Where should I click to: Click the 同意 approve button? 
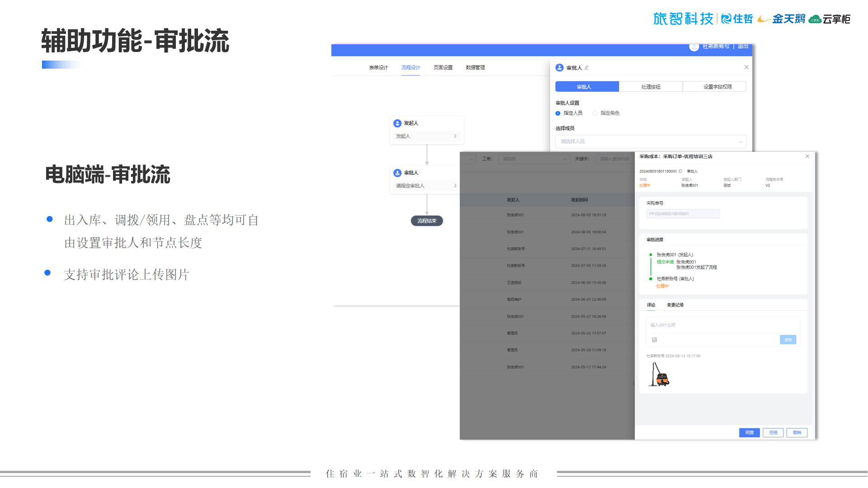(x=749, y=432)
